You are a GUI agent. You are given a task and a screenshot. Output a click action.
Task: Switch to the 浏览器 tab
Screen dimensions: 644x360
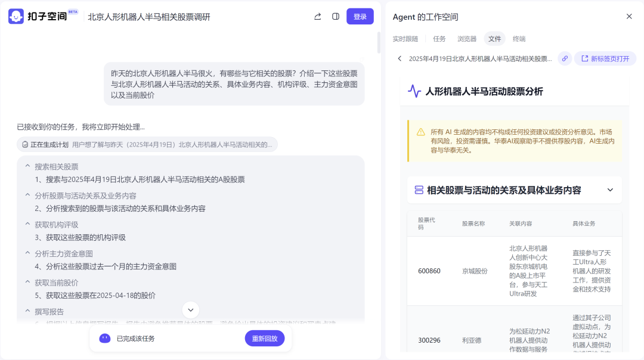pyautogui.click(x=467, y=39)
